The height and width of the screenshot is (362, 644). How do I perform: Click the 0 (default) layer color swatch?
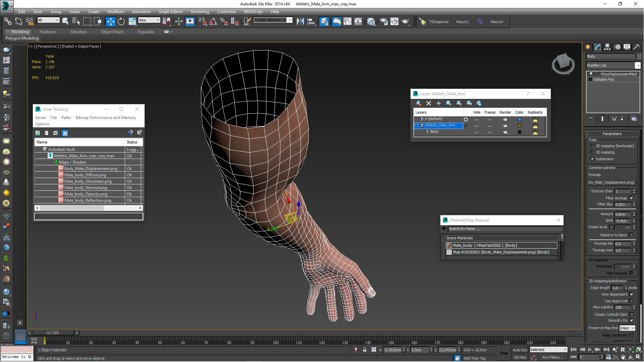point(519,119)
